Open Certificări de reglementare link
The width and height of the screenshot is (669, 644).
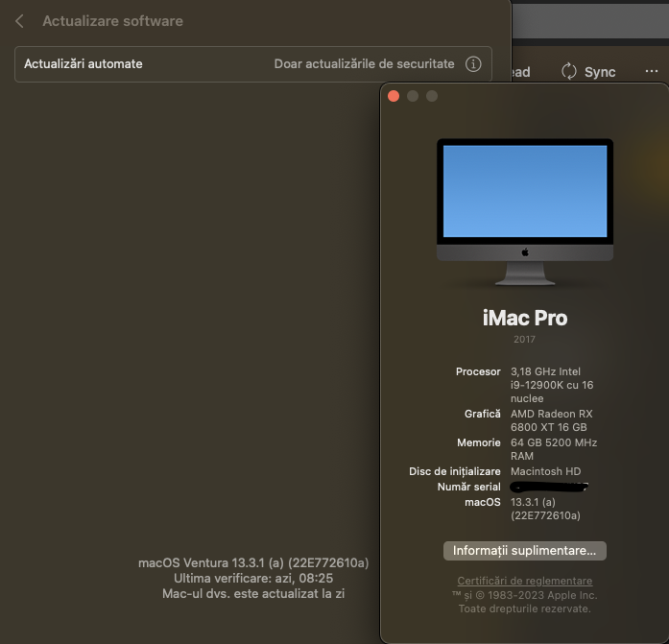tap(525, 581)
